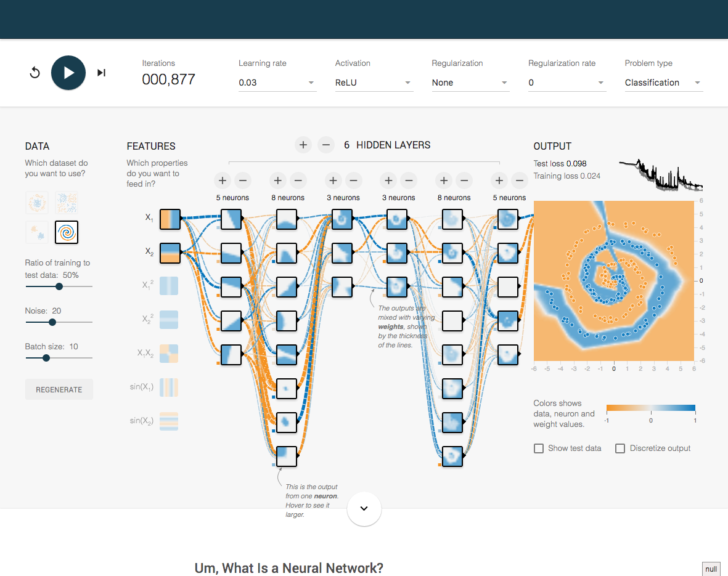Viewport: 728px width, 576px height.
Task: Add a neuron to first hidden layer
Action: 223,180
